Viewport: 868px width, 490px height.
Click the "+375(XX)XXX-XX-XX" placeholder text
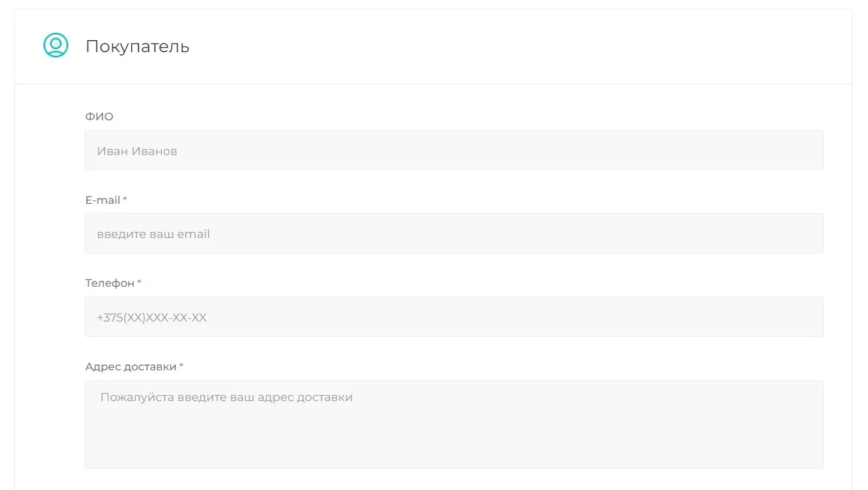(152, 318)
